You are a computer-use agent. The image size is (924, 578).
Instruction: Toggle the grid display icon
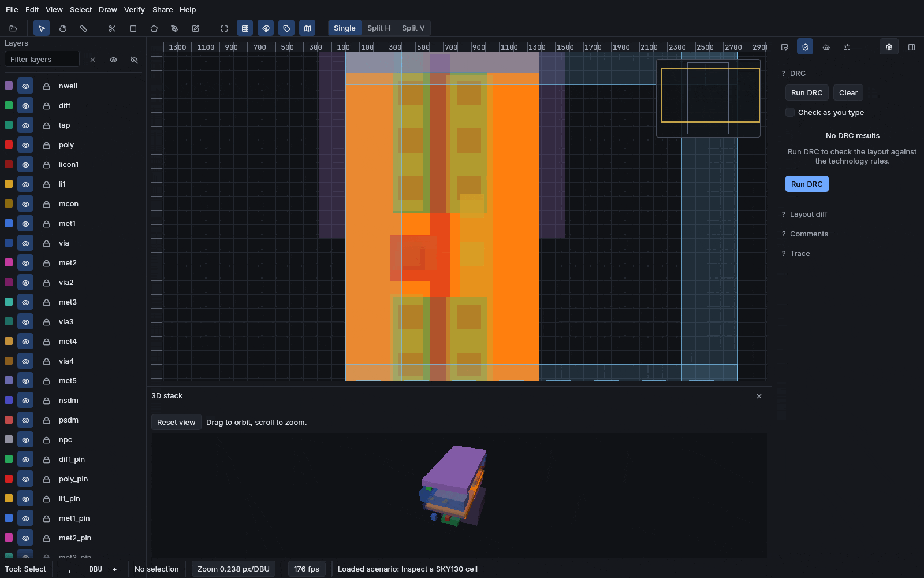point(245,28)
